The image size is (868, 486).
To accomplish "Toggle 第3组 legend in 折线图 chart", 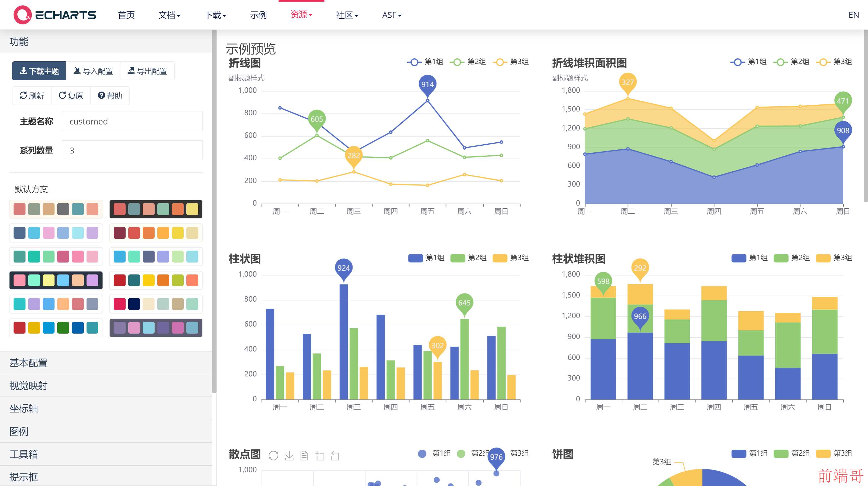I will click(x=511, y=62).
